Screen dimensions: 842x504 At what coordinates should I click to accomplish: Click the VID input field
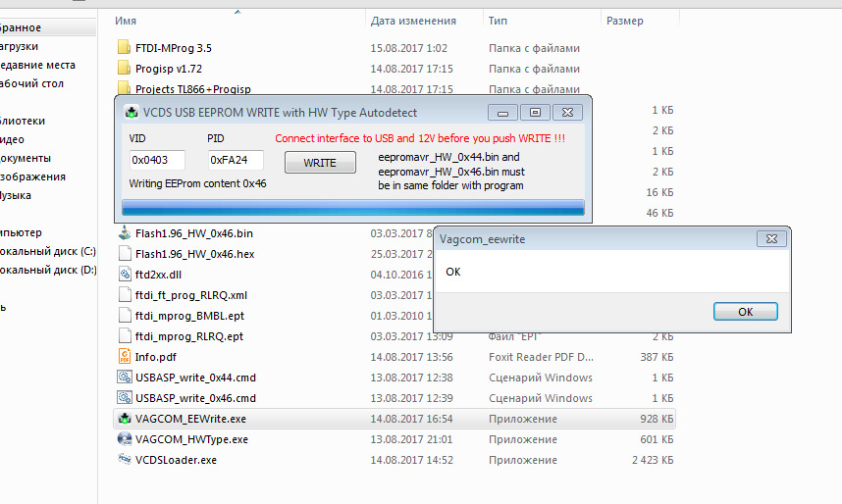(157, 160)
